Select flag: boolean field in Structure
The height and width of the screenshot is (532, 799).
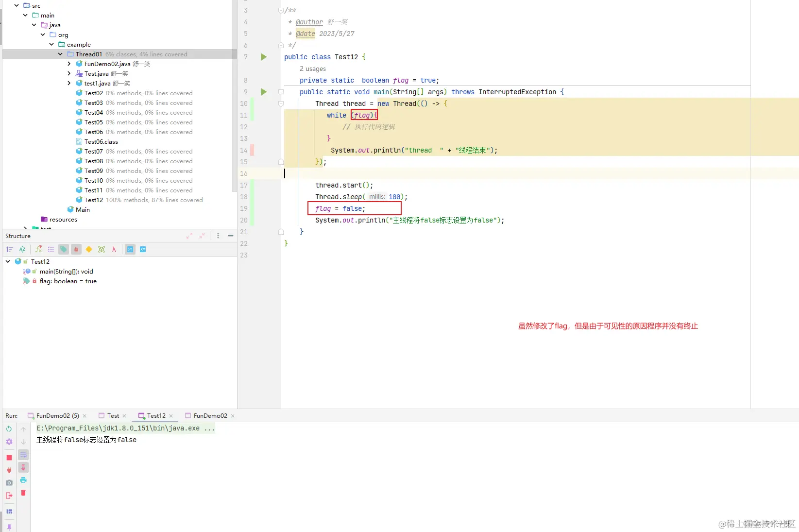(x=68, y=281)
